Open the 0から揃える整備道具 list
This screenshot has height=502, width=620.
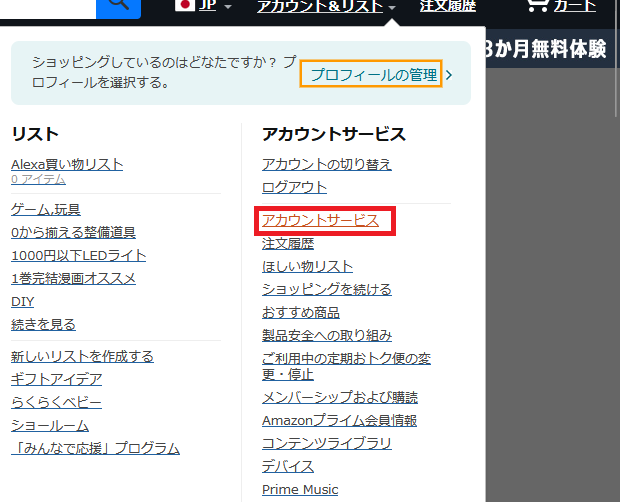click(x=73, y=232)
